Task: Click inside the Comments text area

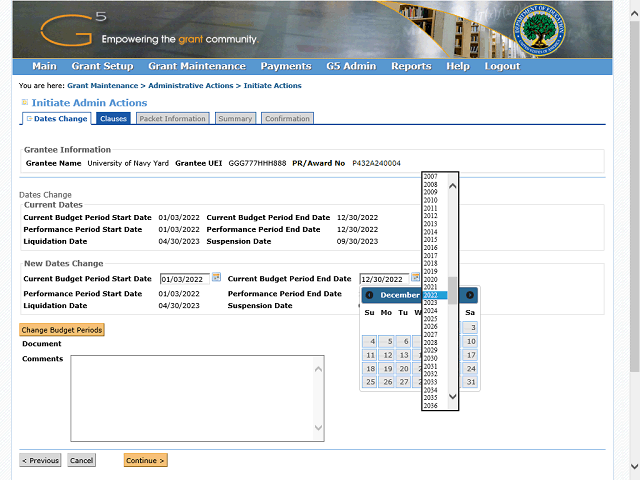Action: point(196,398)
